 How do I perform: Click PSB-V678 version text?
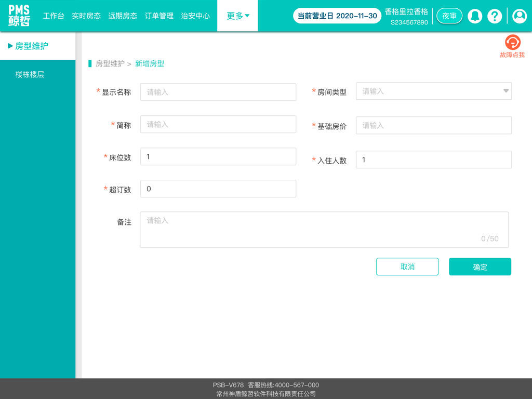tap(228, 385)
